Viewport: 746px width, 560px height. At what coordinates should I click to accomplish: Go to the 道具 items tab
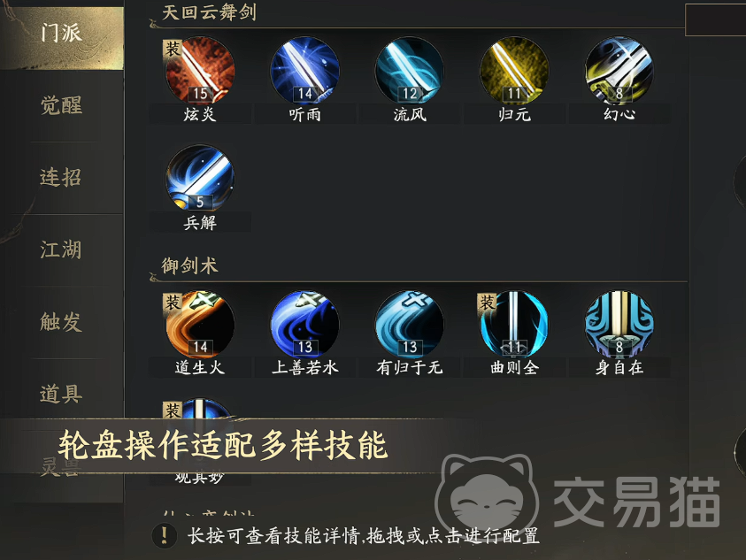tap(62, 395)
